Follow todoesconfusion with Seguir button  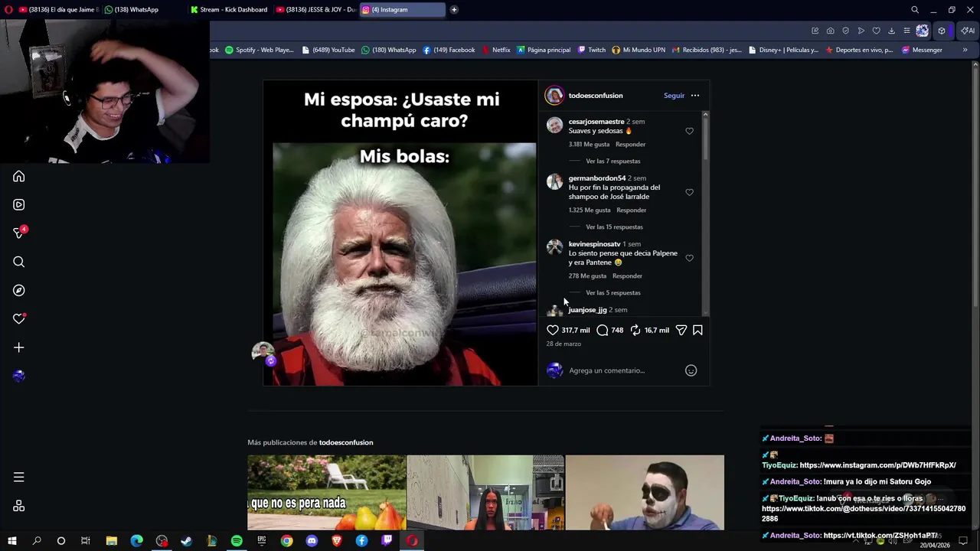(674, 96)
